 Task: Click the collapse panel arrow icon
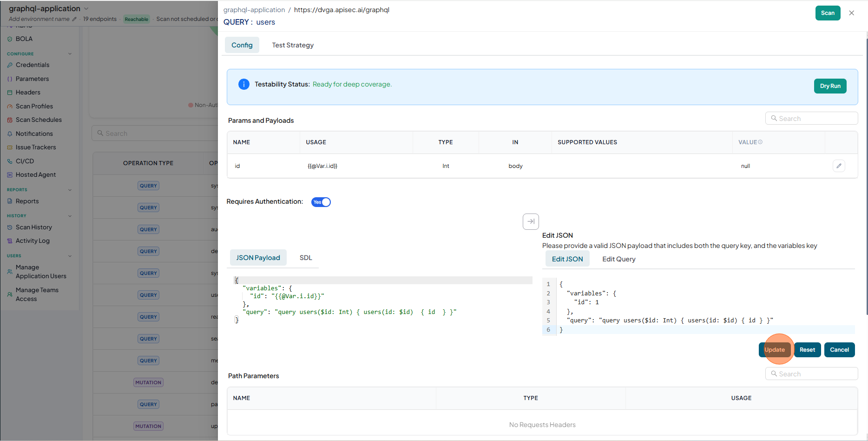(x=531, y=221)
